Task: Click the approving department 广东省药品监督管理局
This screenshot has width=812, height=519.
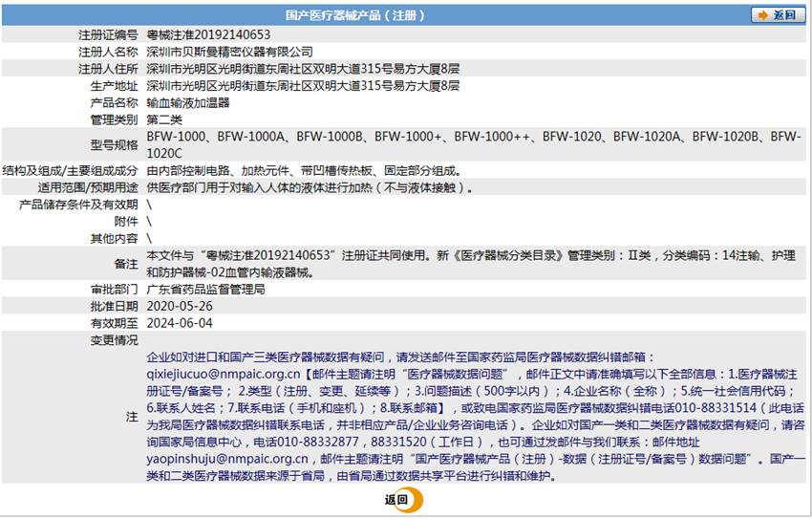Action: [205, 290]
